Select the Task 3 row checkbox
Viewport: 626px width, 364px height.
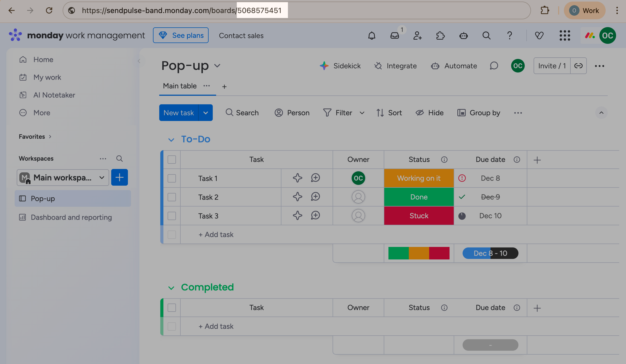pyautogui.click(x=172, y=216)
